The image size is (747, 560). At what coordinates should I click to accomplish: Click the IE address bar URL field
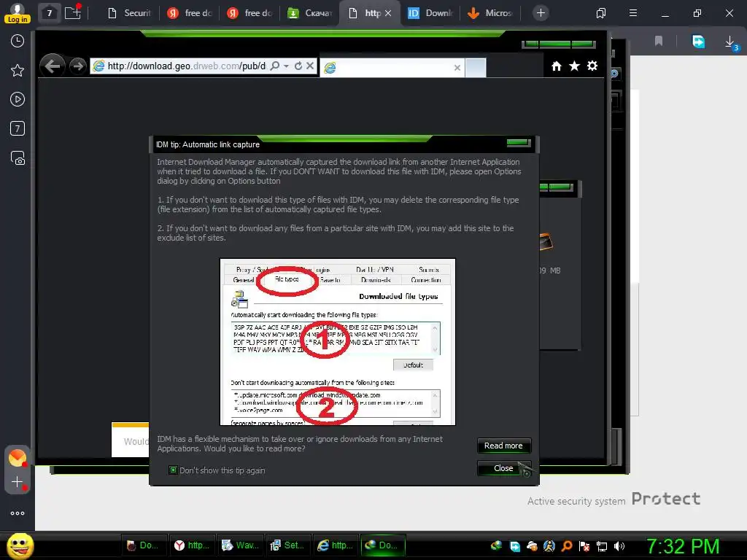(x=186, y=66)
